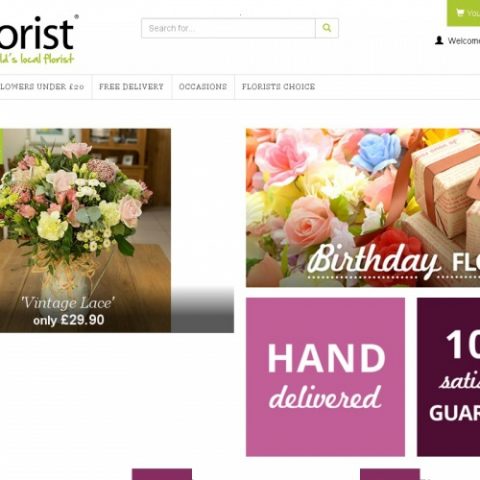Open the green shopping cart icon
Image resolution: width=480 pixels, height=480 pixels.
coord(460,13)
